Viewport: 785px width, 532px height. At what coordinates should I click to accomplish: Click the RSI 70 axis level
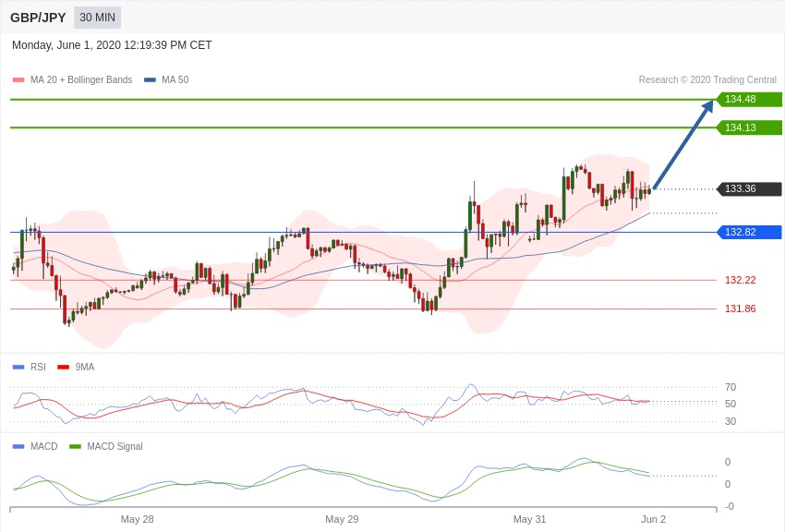point(730,387)
